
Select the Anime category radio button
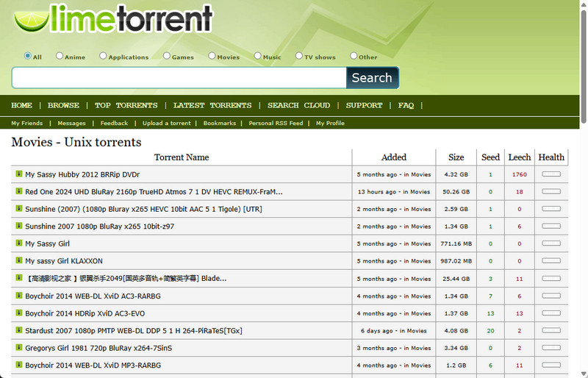(60, 56)
